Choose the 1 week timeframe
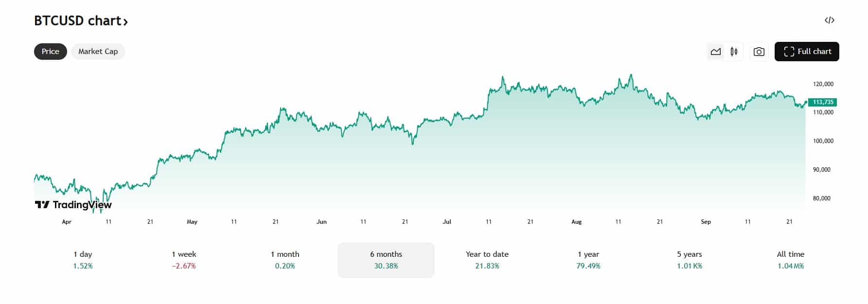Viewport: 868px width, 304px height. click(x=184, y=260)
